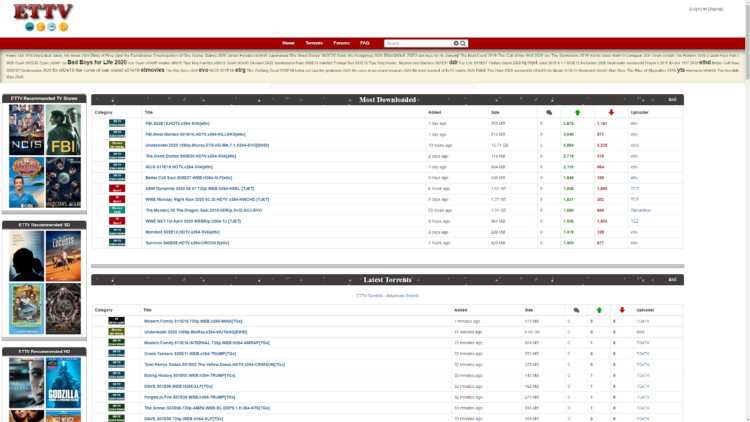Open the FBI poster thumbnail
This screenshot has width=750, height=422.
64,130
